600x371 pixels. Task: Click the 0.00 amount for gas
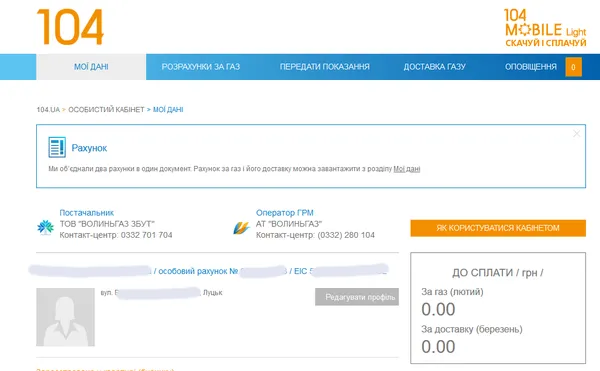click(x=438, y=309)
